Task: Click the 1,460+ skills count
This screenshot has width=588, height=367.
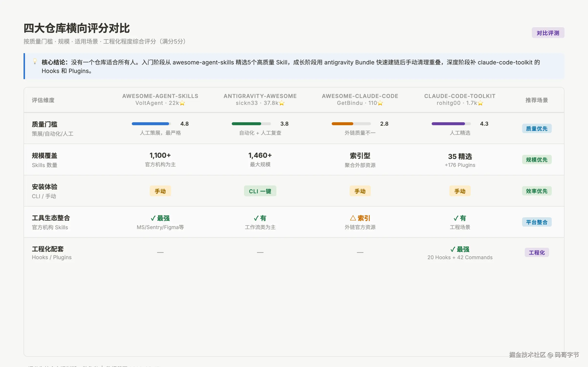Action: [260, 155]
